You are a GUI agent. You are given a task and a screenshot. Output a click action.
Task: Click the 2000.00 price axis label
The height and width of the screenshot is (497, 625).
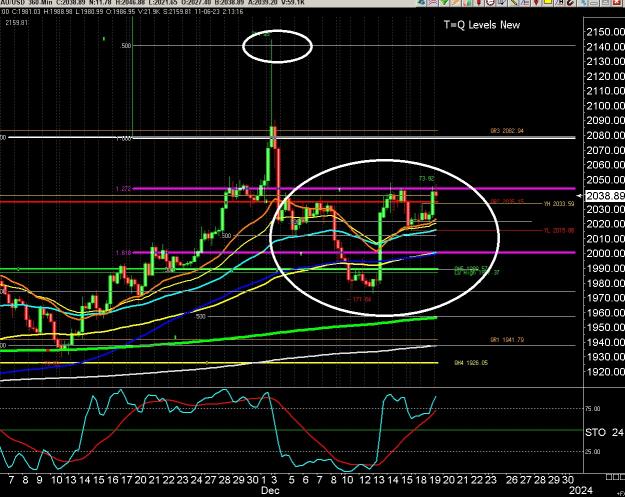tap(605, 253)
